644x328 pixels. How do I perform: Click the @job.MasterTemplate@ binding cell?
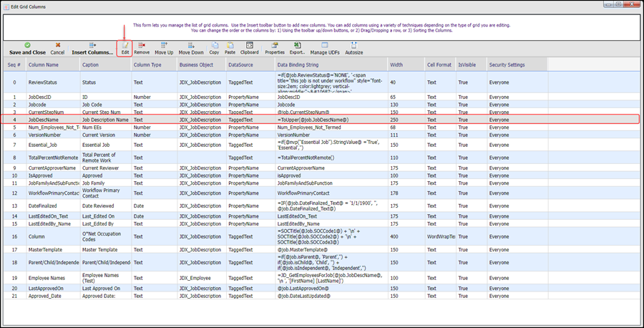(x=331, y=249)
